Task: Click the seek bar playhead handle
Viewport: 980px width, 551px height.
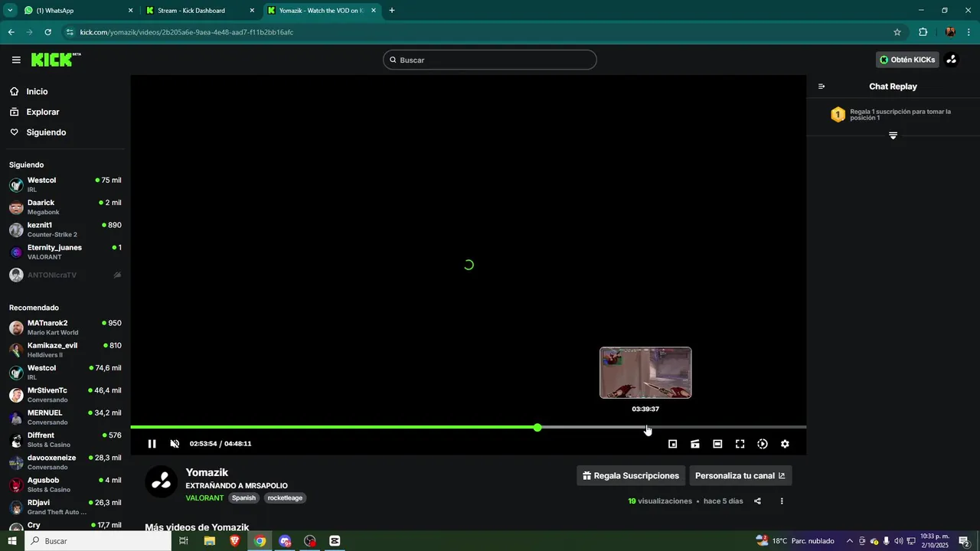Action: [537, 427]
